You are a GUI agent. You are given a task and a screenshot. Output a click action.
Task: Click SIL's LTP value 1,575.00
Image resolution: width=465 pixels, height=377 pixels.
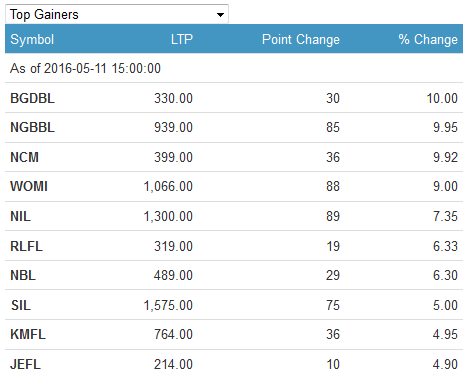[168, 305]
